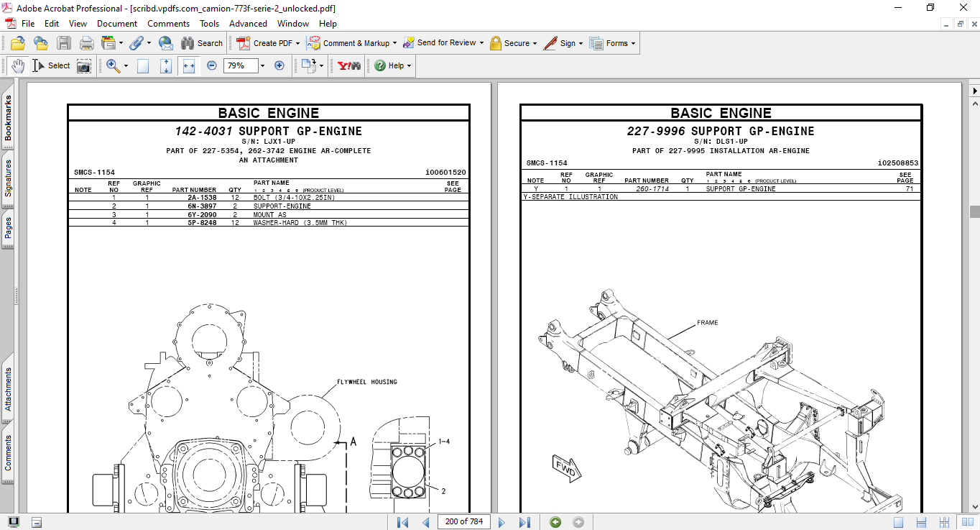The height and width of the screenshot is (530, 980).
Task: Click the Search button
Action: point(202,43)
